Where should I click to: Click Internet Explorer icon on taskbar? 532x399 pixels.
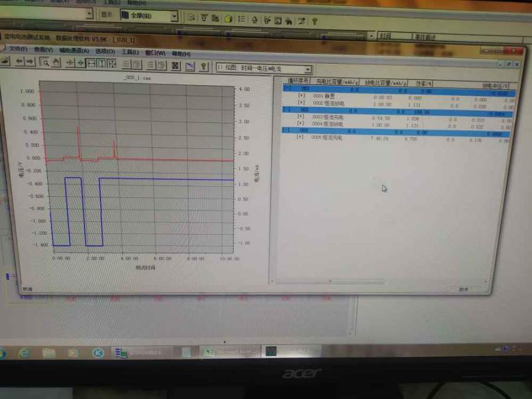tap(24, 353)
